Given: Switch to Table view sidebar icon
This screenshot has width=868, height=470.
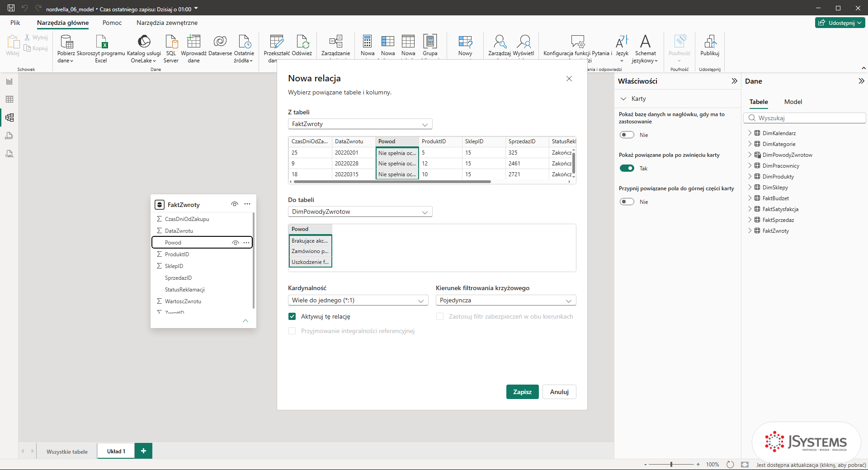Looking at the screenshot, I should pos(9,99).
